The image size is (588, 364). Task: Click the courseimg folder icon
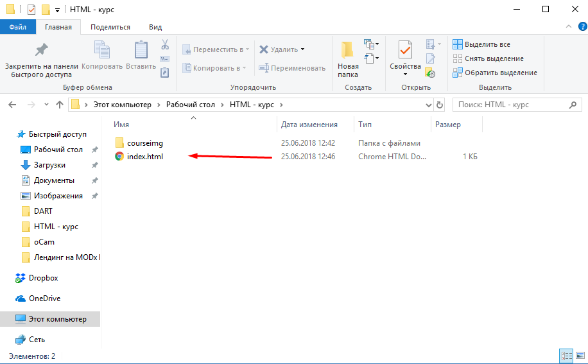tap(119, 143)
